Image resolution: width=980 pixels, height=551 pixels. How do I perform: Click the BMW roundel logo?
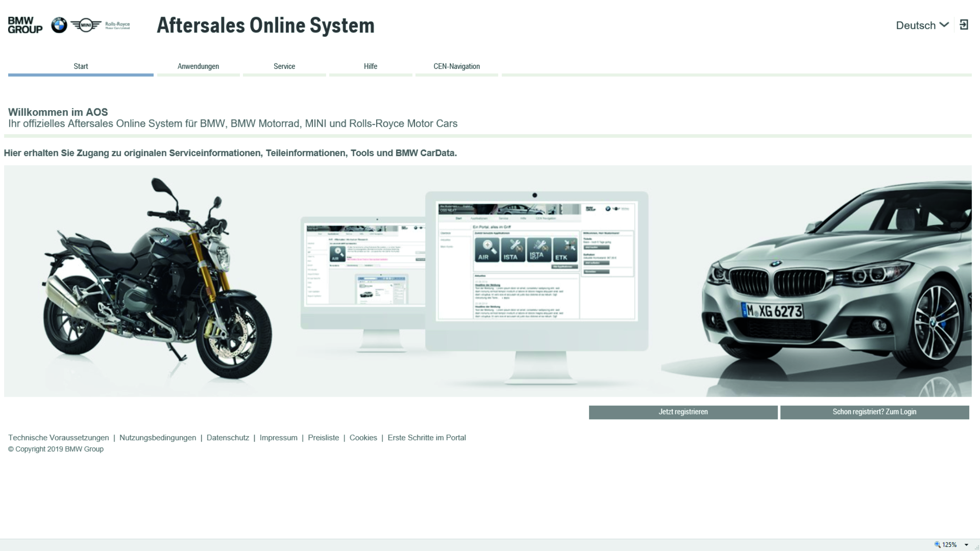[x=59, y=25]
